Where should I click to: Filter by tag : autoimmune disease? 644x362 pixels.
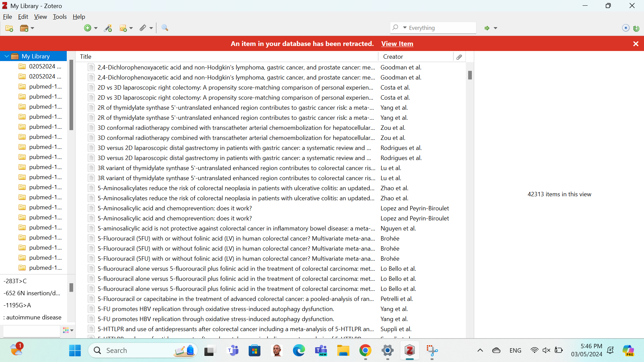[33, 317]
